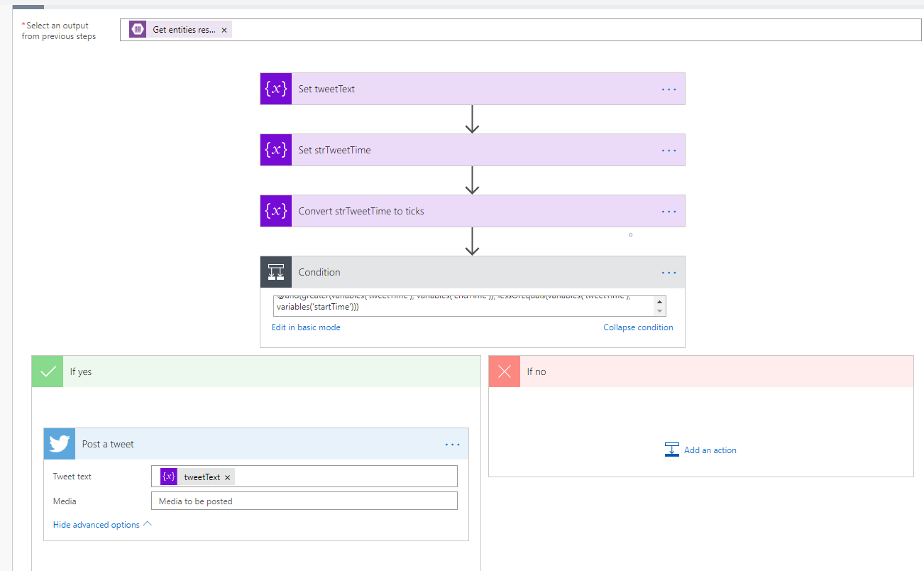The height and width of the screenshot is (571, 924).
Task: Click the Tweet text label
Action: click(72, 477)
